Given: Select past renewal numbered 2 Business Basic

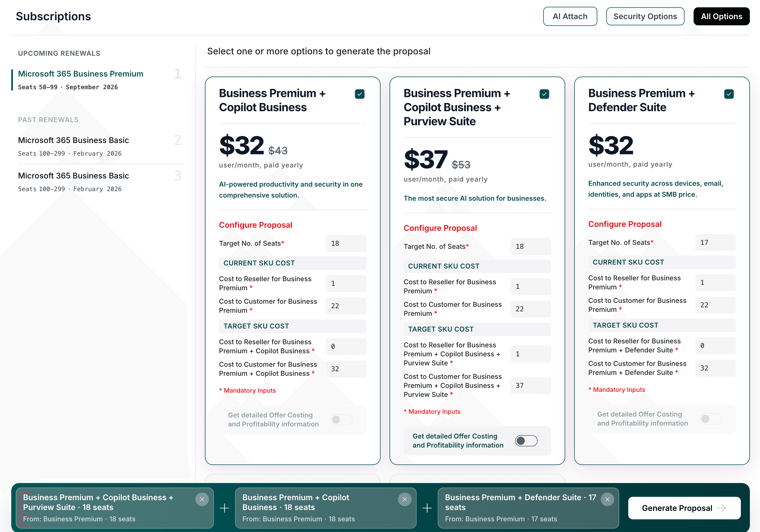Looking at the screenshot, I should pos(101,146).
